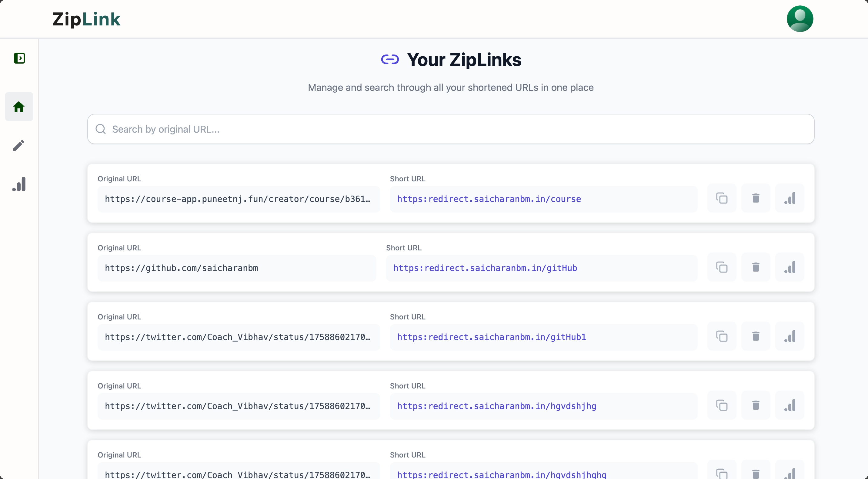View analytics for the course link
Image resolution: width=868 pixels, height=479 pixels.
pyautogui.click(x=790, y=198)
